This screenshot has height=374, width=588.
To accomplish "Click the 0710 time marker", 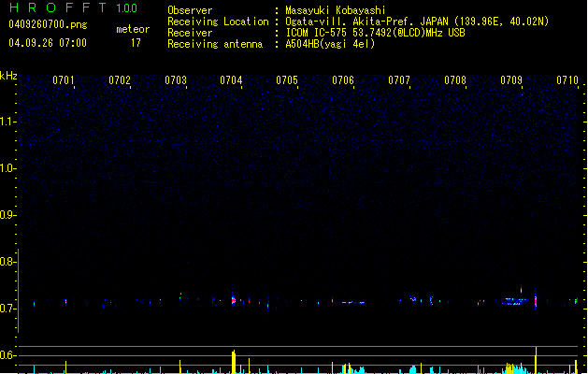I will click(567, 80).
